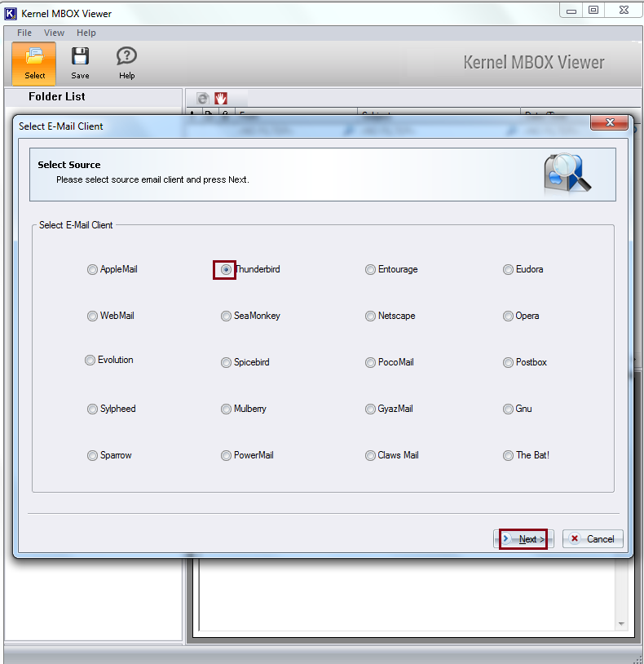Choose Postbox as source
This screenshot has width=644, height=664.
(x=508, y=363)
